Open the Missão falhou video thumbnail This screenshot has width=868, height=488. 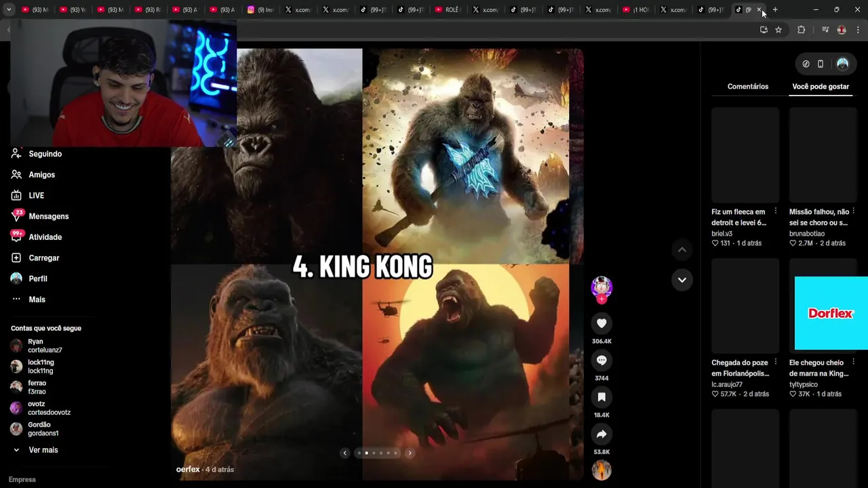pos(823,155)
